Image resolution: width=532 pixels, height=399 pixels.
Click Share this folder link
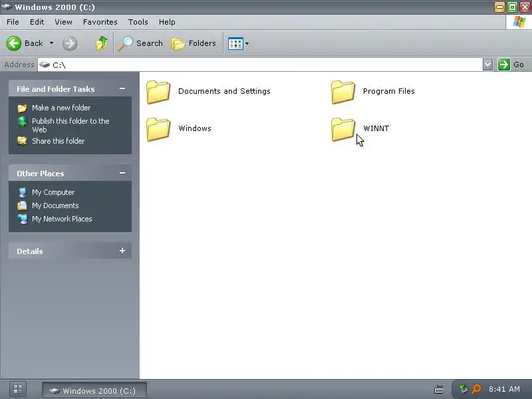click(58, 141)
